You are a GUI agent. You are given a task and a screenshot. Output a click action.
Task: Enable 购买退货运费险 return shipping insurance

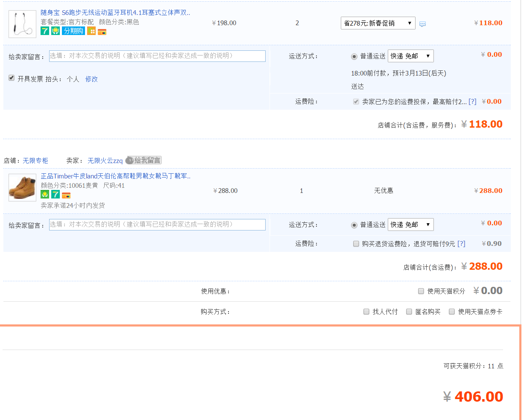point(356,244)
